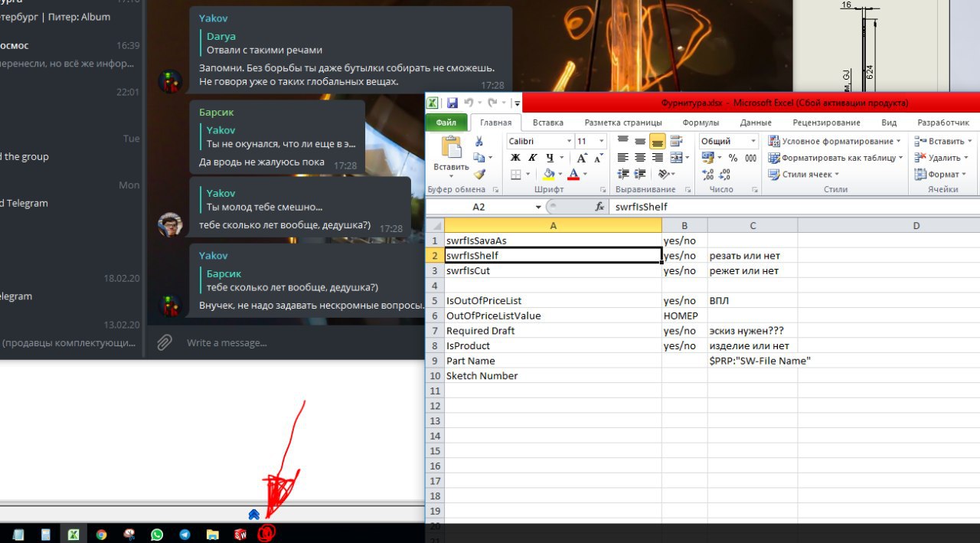Decrease decimal places icon
The image size is (980, 543).
point(724,175)
